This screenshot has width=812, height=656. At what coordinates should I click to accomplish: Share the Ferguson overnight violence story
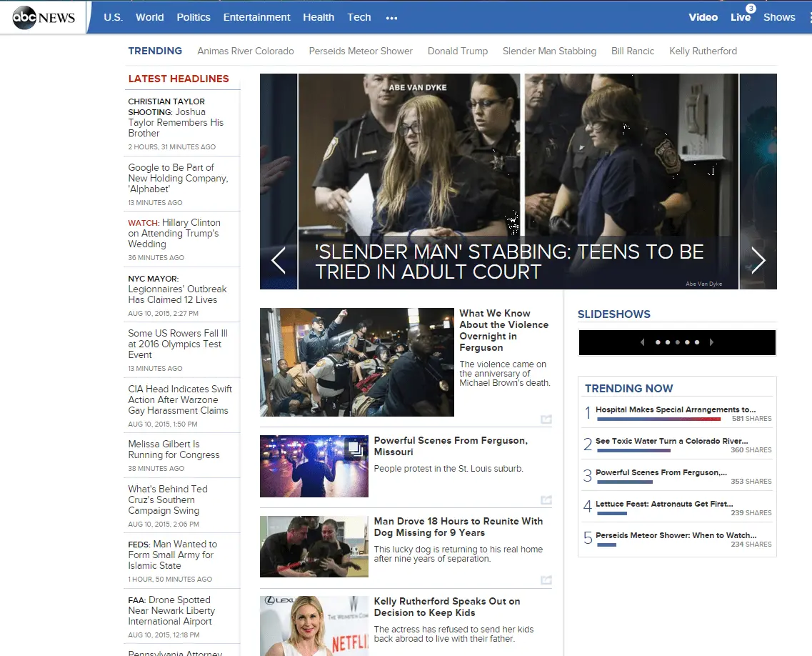click(546, 420)
